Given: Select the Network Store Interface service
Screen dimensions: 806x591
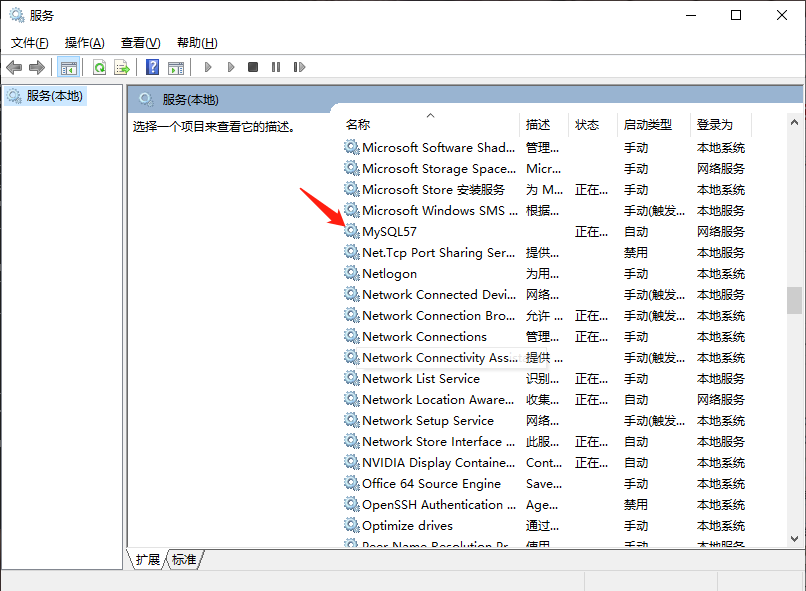Looking at the screenshot, I should pos(438,441).
